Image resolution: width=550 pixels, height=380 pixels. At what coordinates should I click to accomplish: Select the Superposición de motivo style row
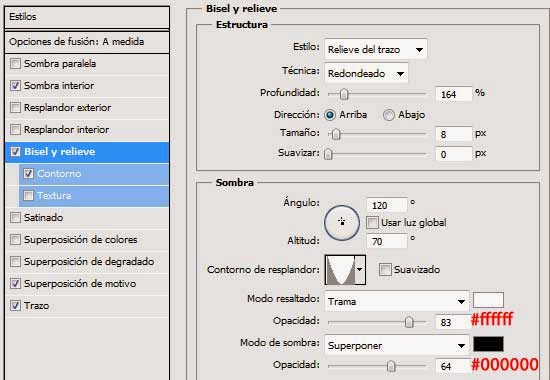pos(87,284)
